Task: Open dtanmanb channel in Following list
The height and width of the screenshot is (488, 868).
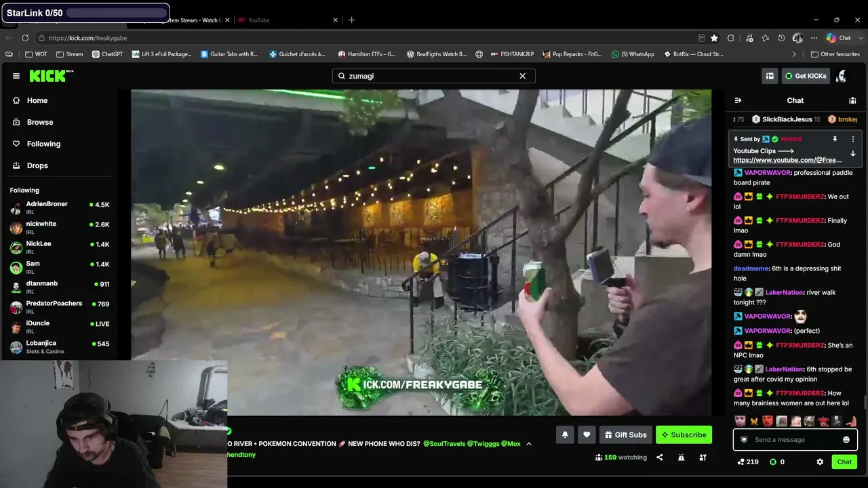Action: click(x=60, y=287)
